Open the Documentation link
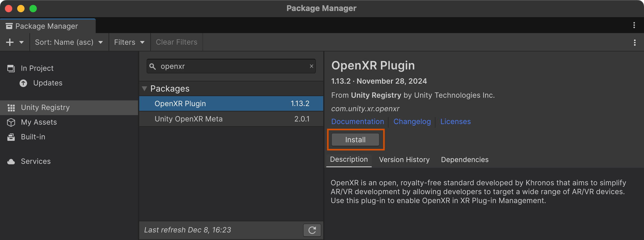This screenshot has width=644, height=240. (x=358, y=122)
